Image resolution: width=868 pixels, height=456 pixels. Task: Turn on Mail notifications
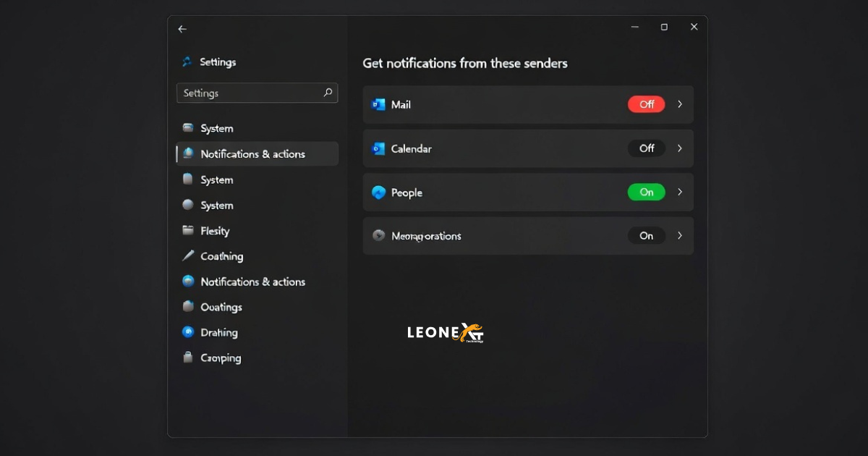tap(646, 104)
